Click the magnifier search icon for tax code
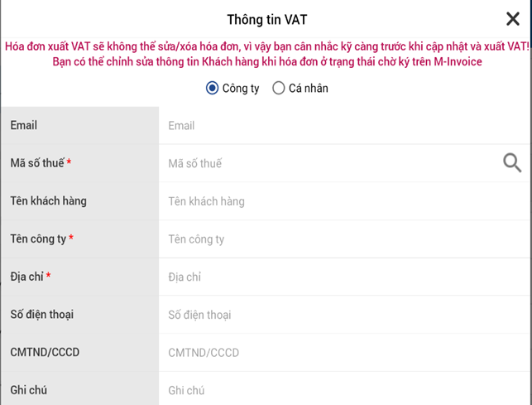 [512, 163]
